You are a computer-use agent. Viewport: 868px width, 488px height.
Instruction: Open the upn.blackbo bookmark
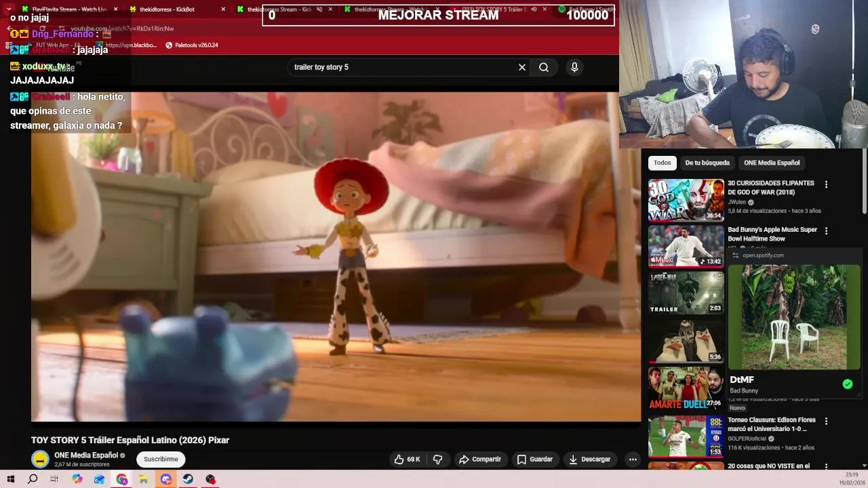126,45
